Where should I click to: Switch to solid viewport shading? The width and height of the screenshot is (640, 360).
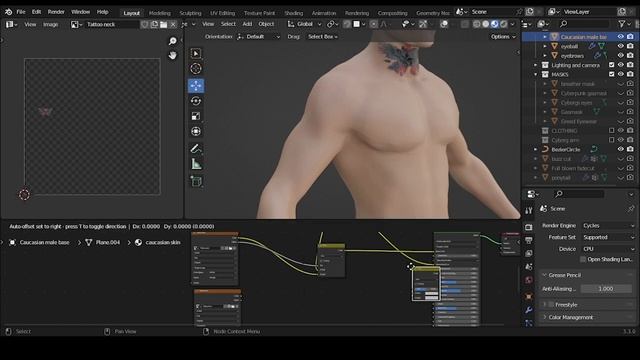pos(486,24)
